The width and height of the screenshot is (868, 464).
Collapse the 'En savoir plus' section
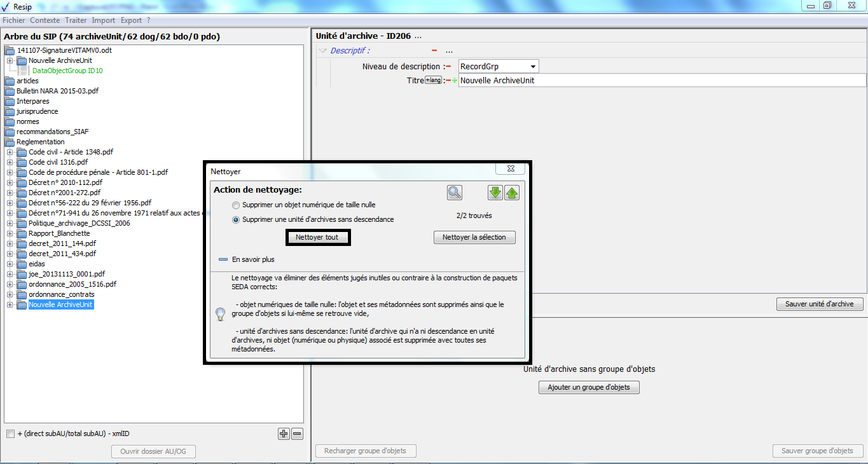(x=223, y=260)
